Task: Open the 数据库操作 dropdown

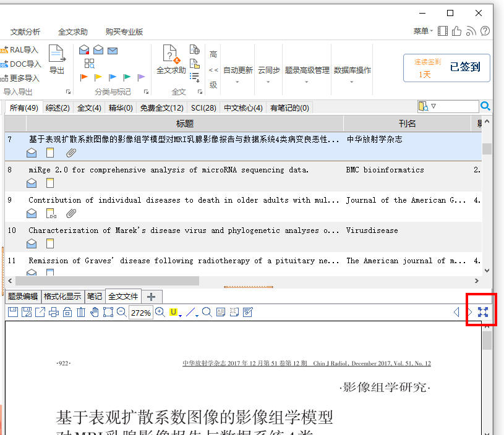Action: (352, 74)
